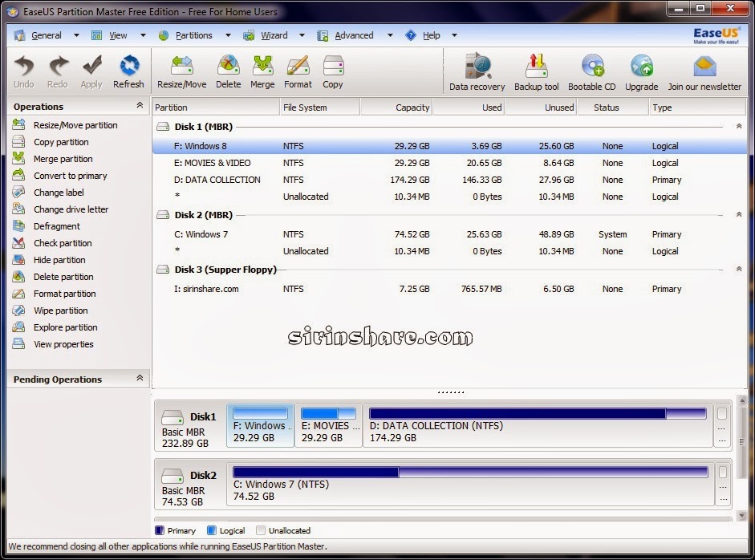Click the Merge toolbar icon
This screenshot has width=755, height=560.
(262, 66)
